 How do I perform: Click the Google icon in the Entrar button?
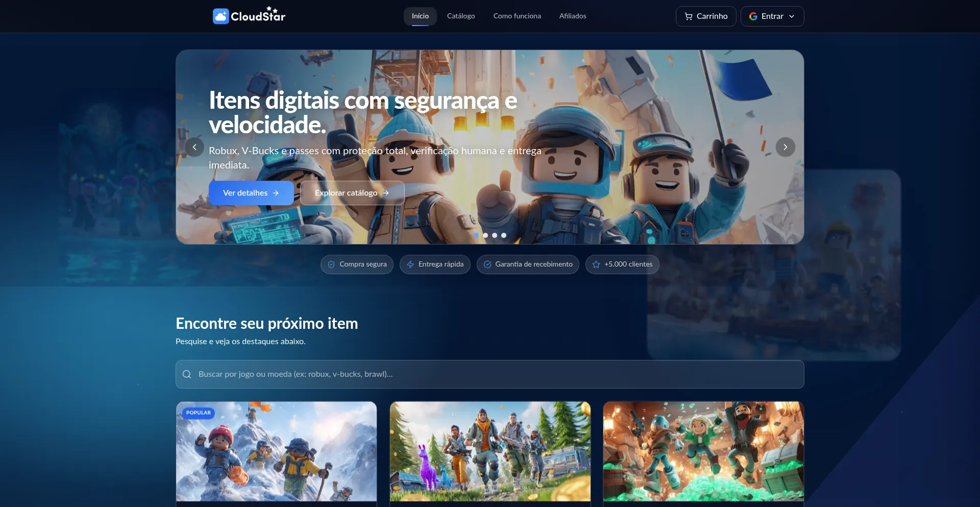pos(753,16)
